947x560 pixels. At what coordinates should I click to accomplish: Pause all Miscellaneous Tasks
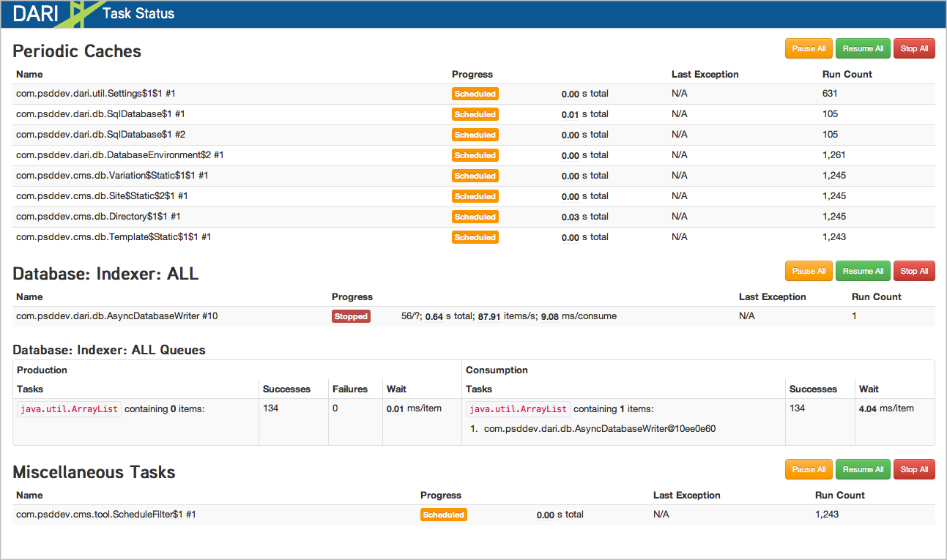[809, 469]
